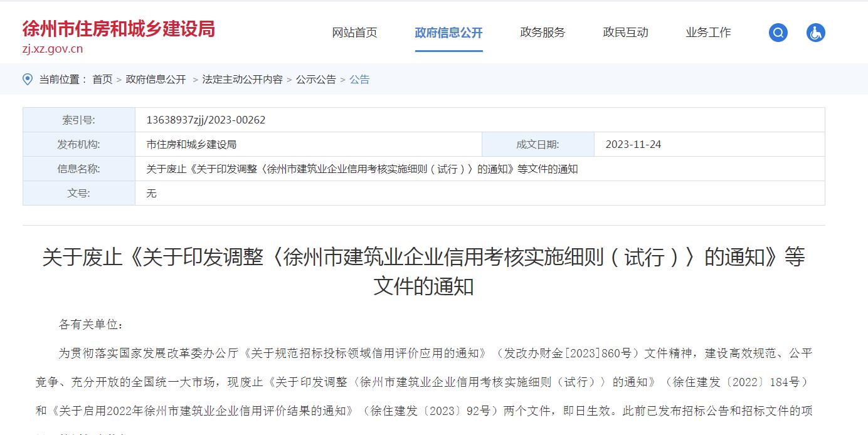Click the 成文日期 value 2023-11-24
Screen dimensions: 868x435
click(x=633, y=144)
